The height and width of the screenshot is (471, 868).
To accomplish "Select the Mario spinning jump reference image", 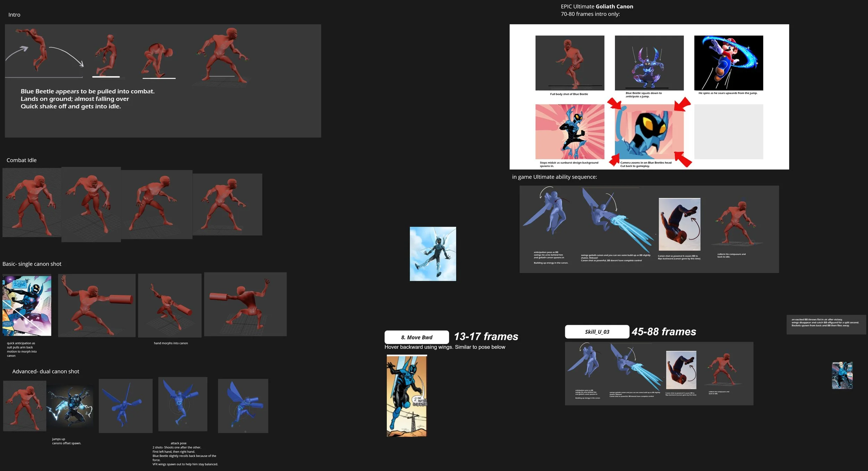I will click(728, 63).
